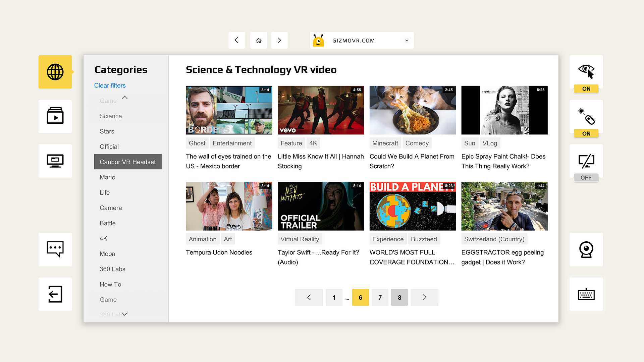
Task: Select the Stars category
Action: (x=107, y=131)
